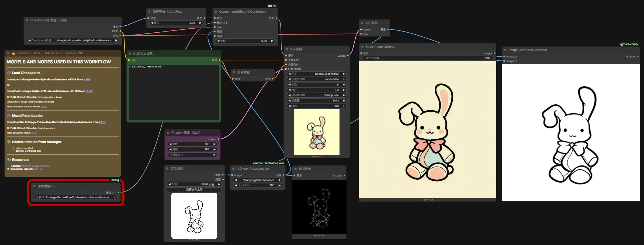Viewport: 644px width, 245px height.
Task: Open the CannyEdgePreprocessor selector
Action: (x=258, y=180)
